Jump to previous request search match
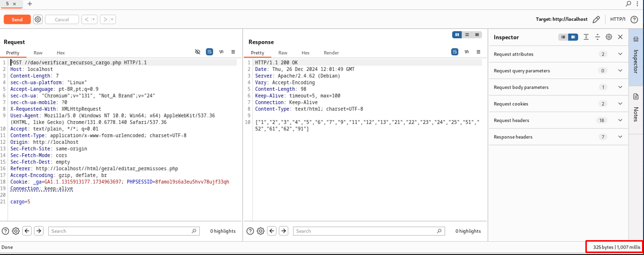 point(27,231)
